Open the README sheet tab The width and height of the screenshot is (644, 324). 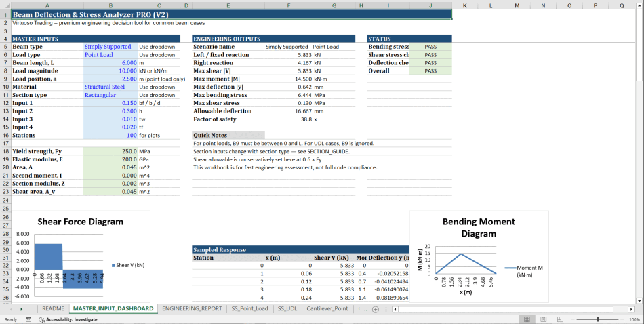point(53,309)
